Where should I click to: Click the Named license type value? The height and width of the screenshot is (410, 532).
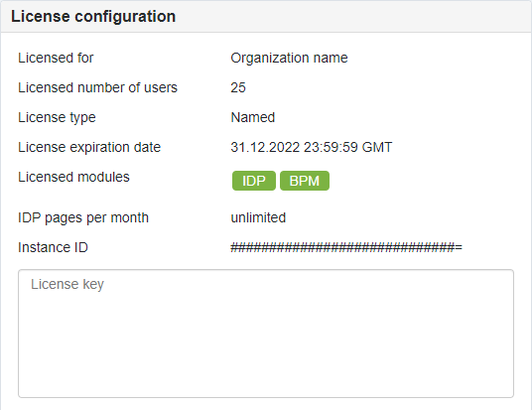pos(253,117)
